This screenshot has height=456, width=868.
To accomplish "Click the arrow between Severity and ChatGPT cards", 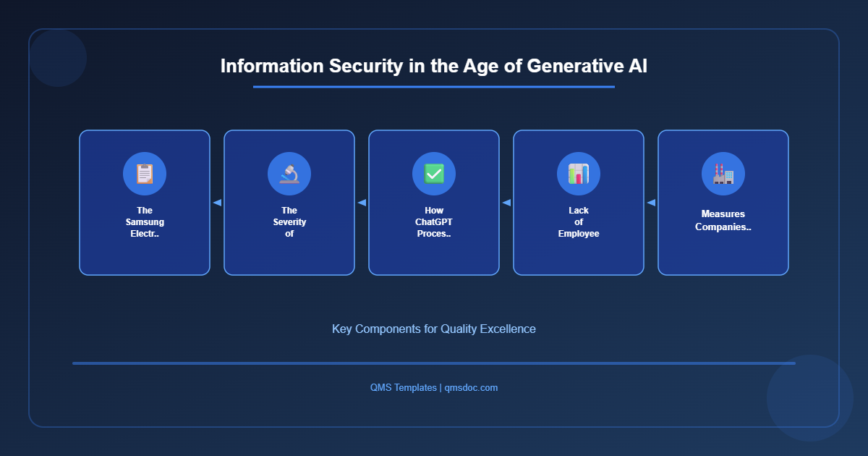I will tap(362, 203).
